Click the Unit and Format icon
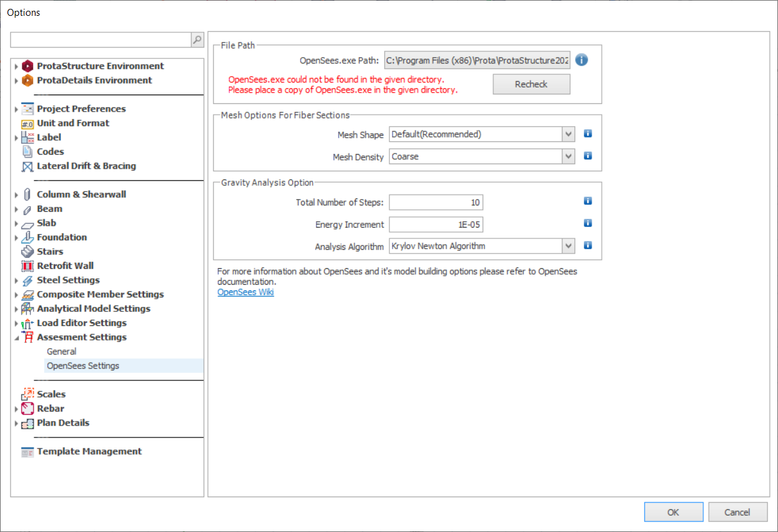 pos(27,123)
